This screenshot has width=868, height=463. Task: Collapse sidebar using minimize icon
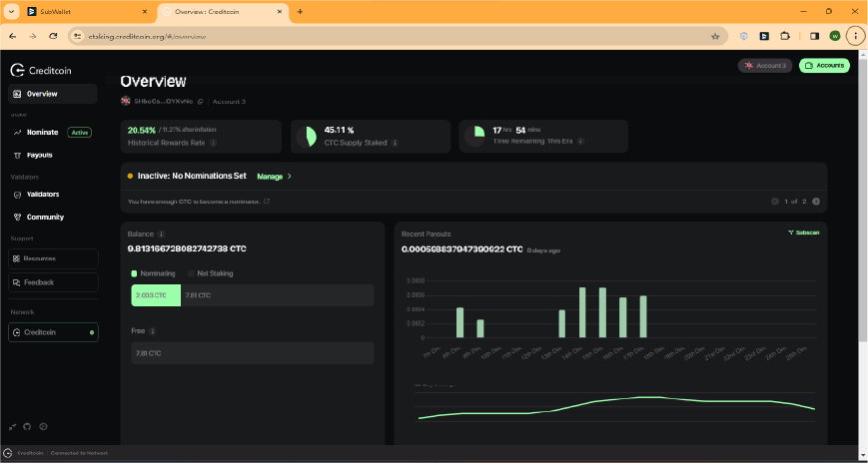(13, 426)
